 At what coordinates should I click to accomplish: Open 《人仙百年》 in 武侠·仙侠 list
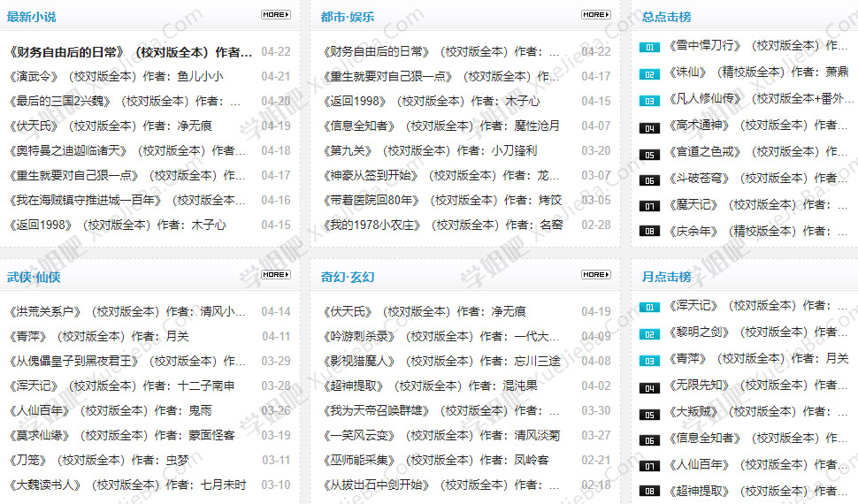click(x=110, y=410)
